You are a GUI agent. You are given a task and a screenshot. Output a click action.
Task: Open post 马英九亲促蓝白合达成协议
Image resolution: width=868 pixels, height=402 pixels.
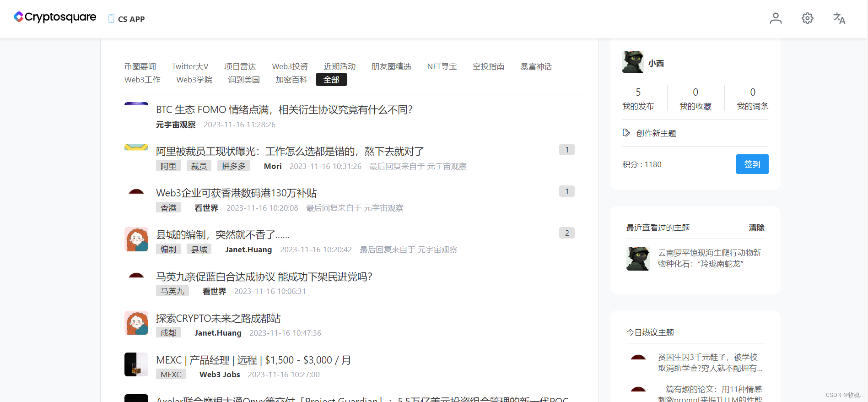coord(264,277)
